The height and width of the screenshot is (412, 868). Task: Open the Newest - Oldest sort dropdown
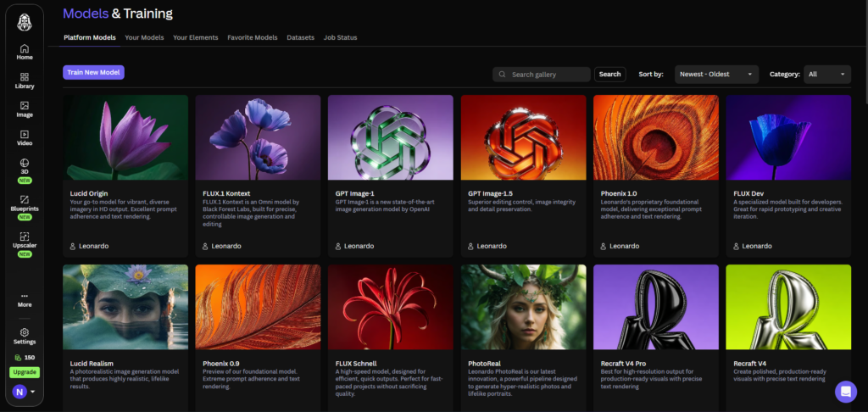[x=716, y=75]
